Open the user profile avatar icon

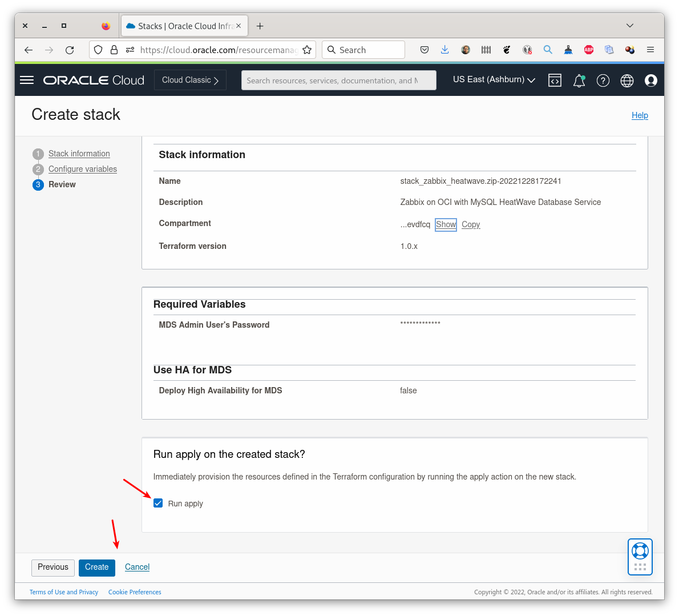[650, 80]
